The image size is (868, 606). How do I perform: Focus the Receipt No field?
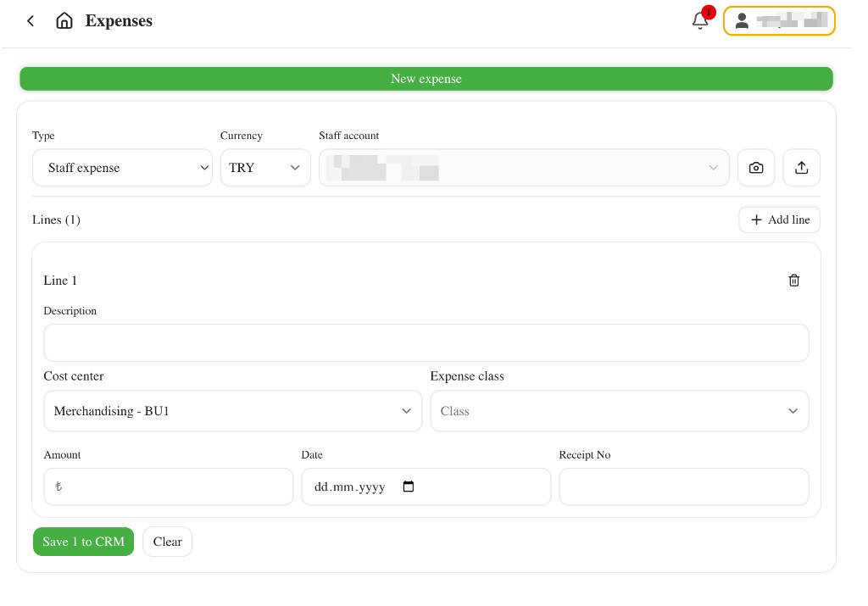click(x=684, y=487)
